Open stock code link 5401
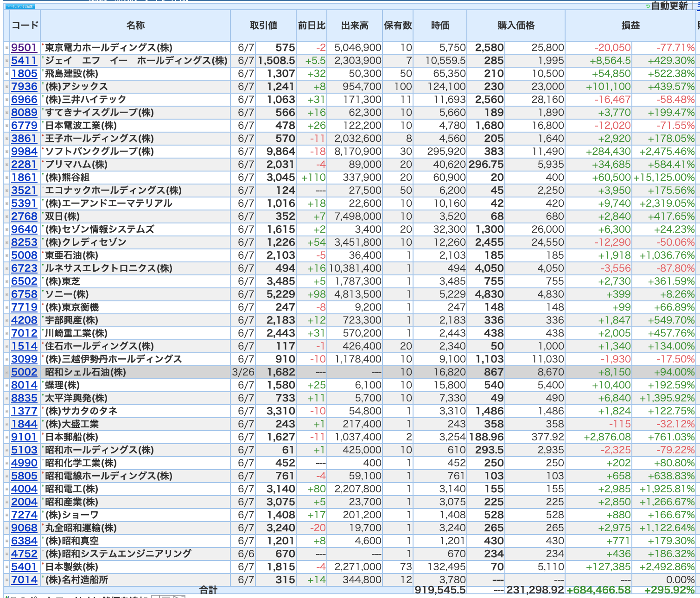700x598 pixels. pos(24,567)
